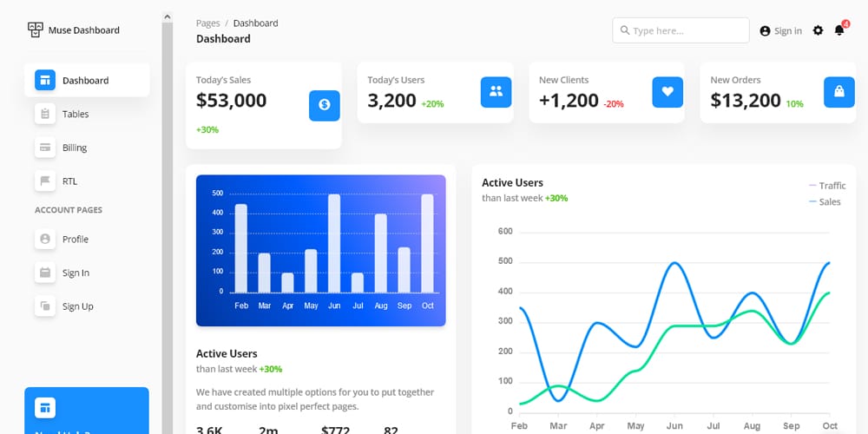The height and width of the screenshot is (434, 868).
Task: Click the -20% change indicator
Action: [x=614, y=104]
